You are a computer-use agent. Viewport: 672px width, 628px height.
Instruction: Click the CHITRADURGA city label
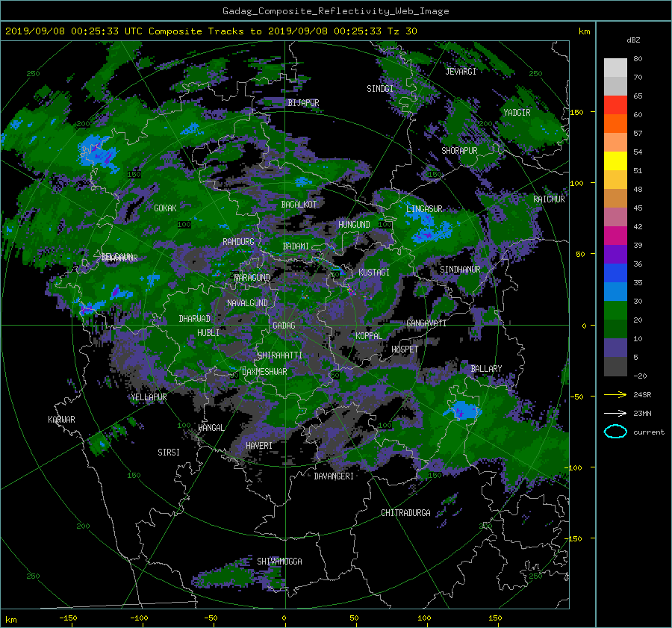pyautogui.click(x=406, y=513)
